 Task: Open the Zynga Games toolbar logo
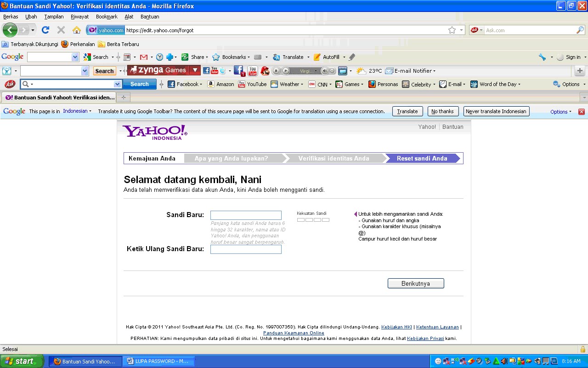(158, 70)
